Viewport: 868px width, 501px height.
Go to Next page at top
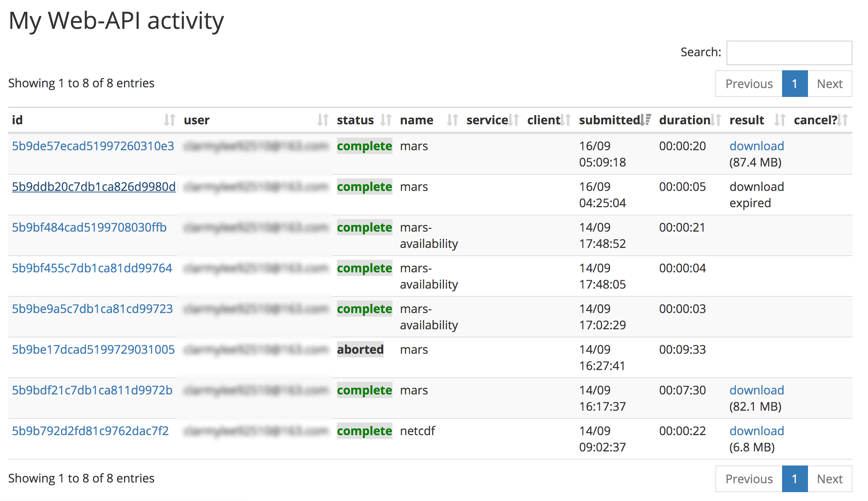tap(830, 84)
